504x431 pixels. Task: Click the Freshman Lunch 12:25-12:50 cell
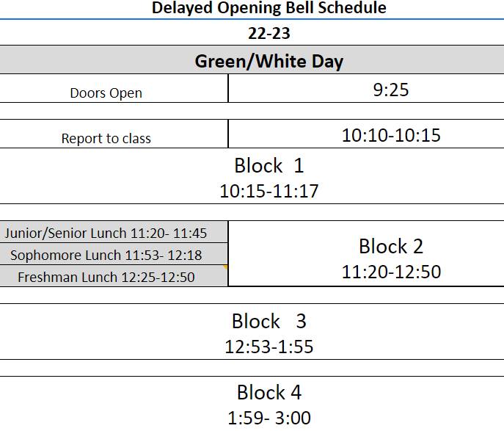click(x=114, y=276)
